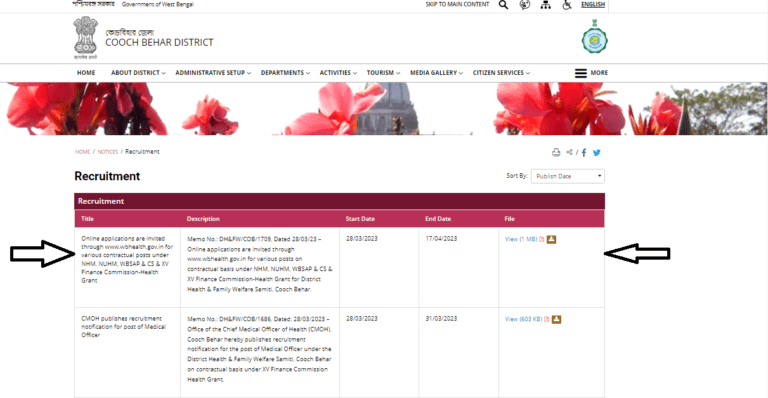Open the Sort By Publish Date dropdown
This screenshot has width=768, height=398.
click(568, 176)
